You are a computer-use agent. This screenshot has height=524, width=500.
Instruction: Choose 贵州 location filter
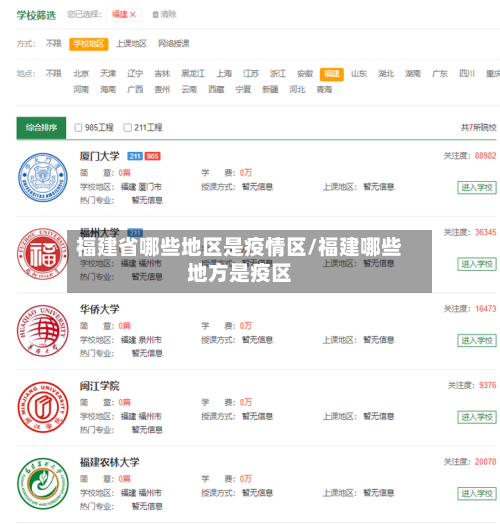[x=162, y=89]
